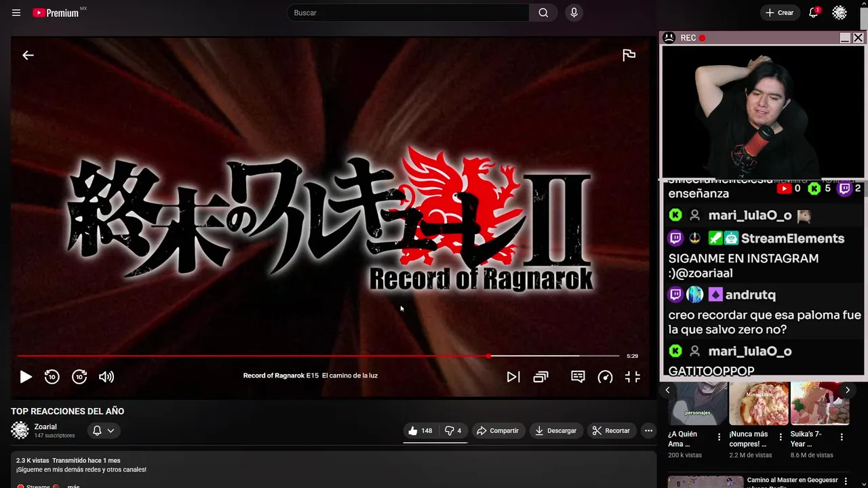Minimize the REC webcam overlay window
The height and width of the screenshot is (488, 868).
tap(845, 38)
